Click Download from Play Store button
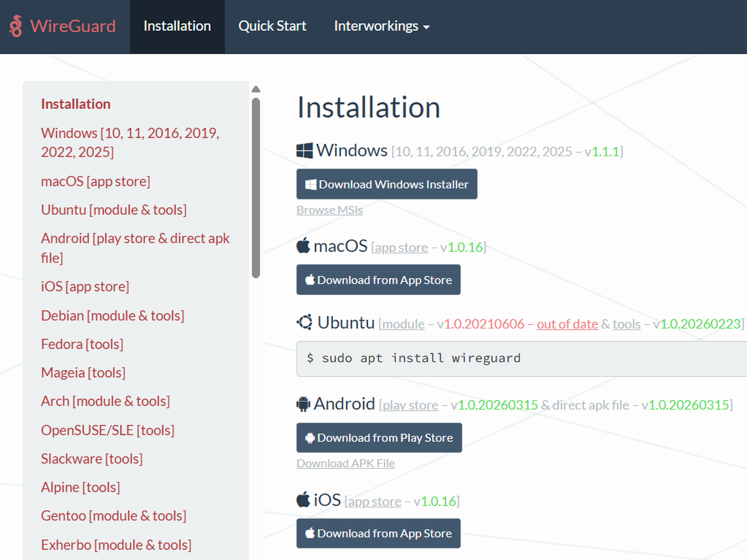This screenshot has width=747, height=560. tap(379, 438)
